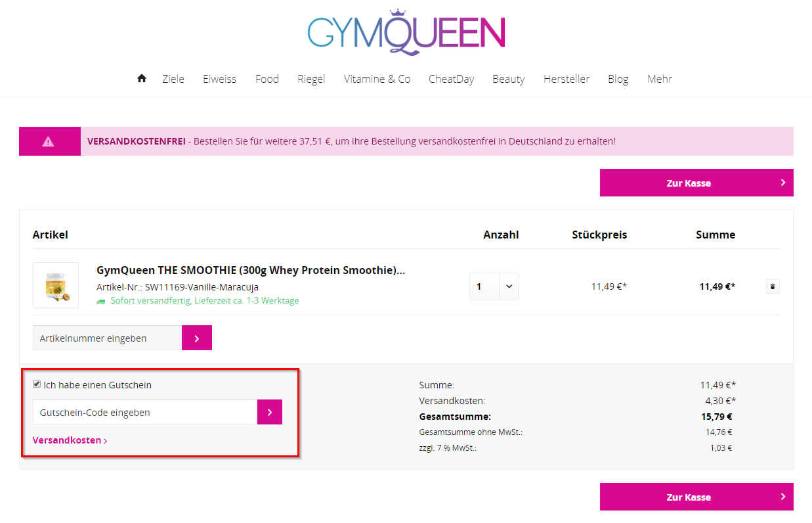Open the Riegel menu
This screenshot has height=523, width=812.
(x=311, y=79)
